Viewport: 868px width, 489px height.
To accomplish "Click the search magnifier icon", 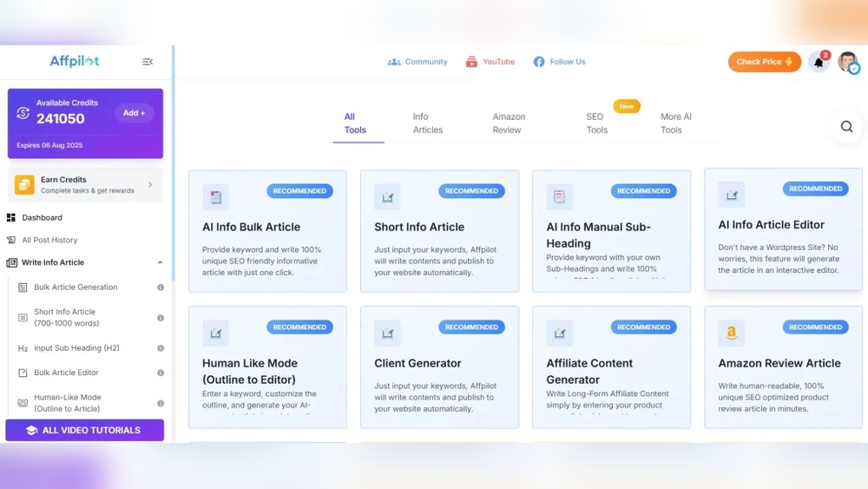I will pos(846,127).
